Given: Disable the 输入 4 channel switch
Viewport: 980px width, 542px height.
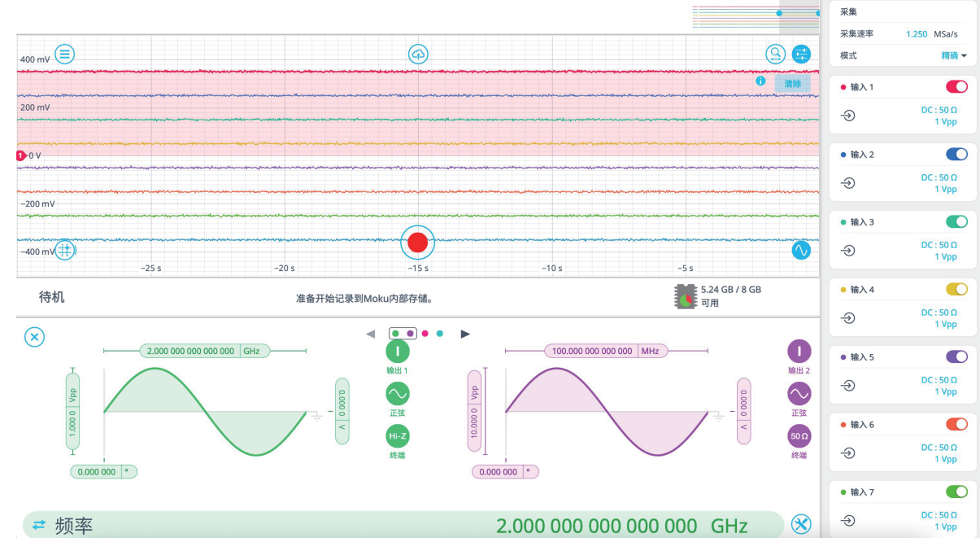Looking at the screenshot, I should point(956,289).
